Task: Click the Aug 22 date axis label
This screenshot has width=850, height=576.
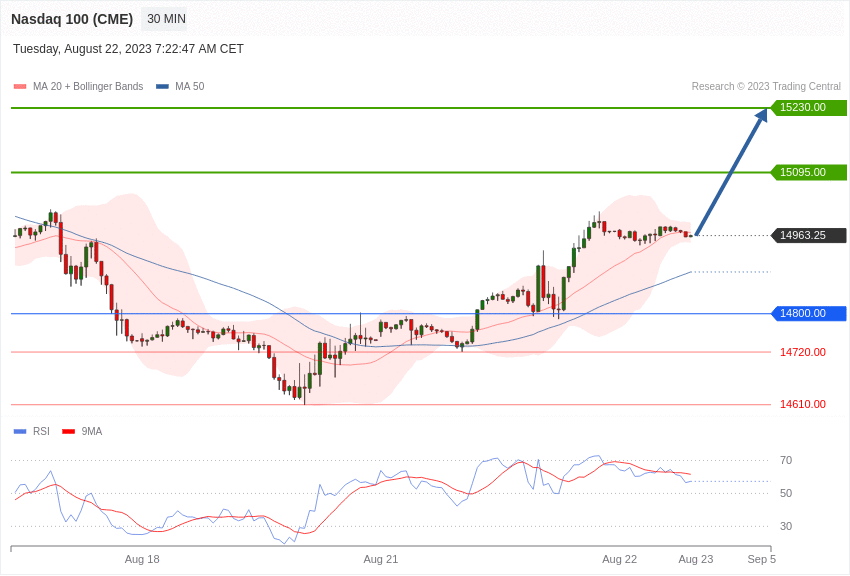Action: 620,559
